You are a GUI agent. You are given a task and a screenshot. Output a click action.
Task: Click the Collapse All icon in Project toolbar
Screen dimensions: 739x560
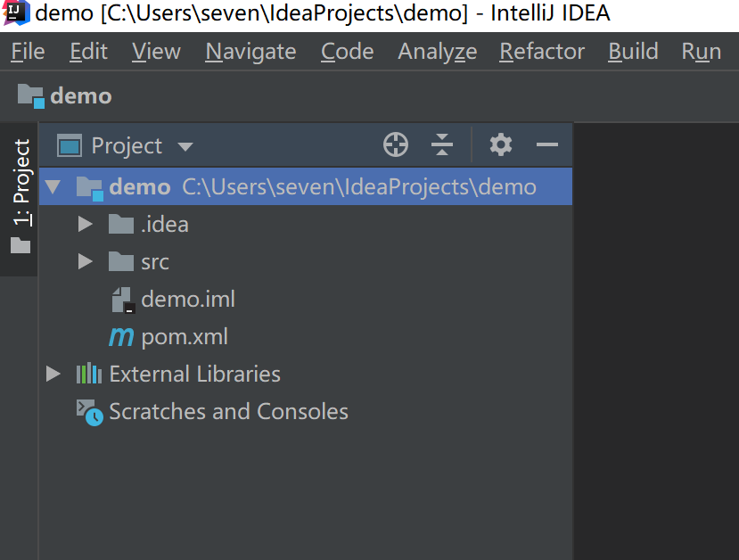click(442, 144)
